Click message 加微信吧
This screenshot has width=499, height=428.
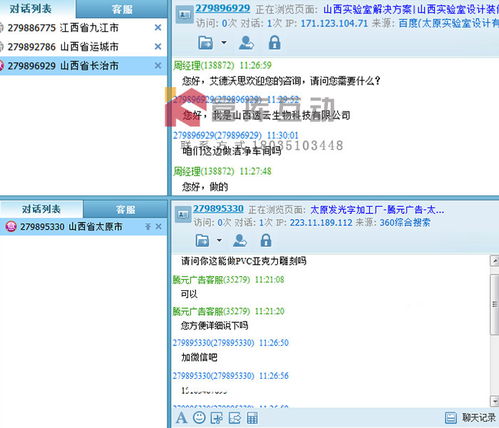199,357
